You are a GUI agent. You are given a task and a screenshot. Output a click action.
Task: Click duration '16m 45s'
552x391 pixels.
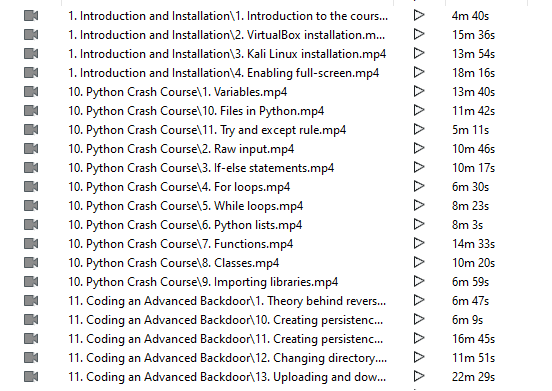[473, 339]
